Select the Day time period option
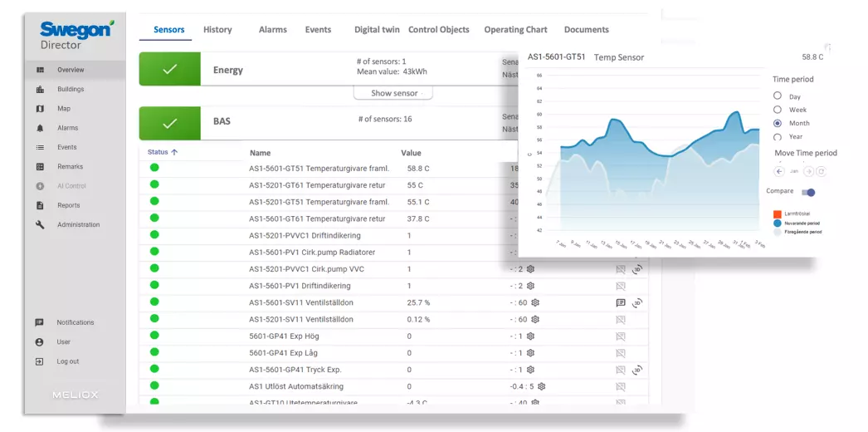The image size is (868, 432). 778,96
